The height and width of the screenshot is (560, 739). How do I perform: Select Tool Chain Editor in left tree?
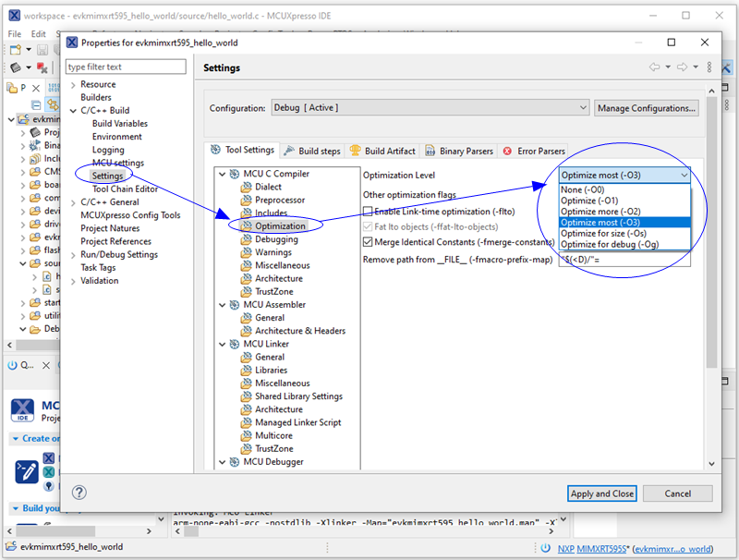tap(125, 189)
